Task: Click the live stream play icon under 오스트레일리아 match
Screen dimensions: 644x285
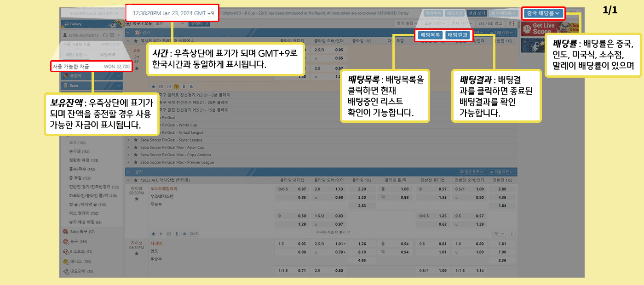Action: click(x=161, y=234)
